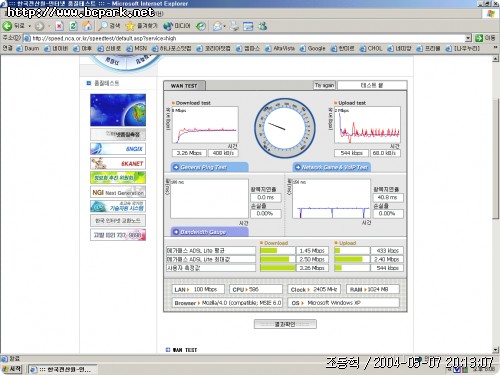
Task: Open the Media (미디어) toolbar button
Action: pos(177,26)
